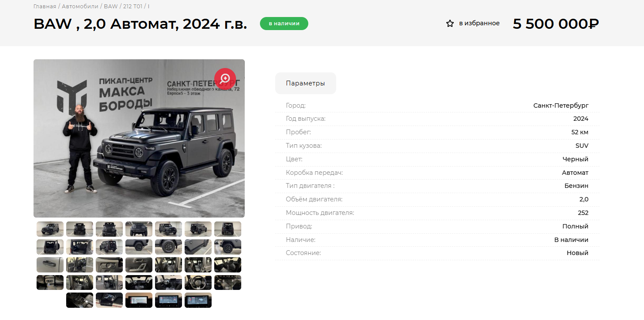Click the condition value Новый
Image resolution: width=644 pixels, height=320 pixels.
tap(577, 253)
